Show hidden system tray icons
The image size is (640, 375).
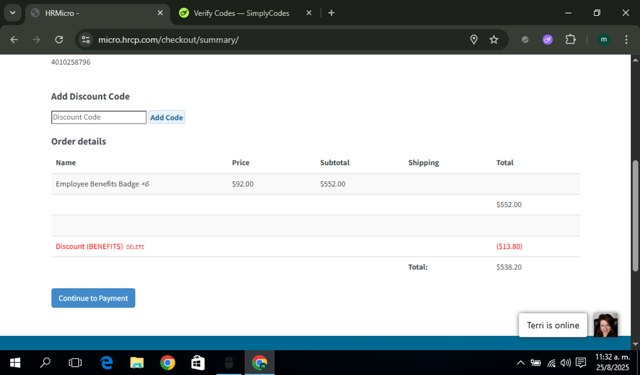pyautogui.click(x=520, y=363)
